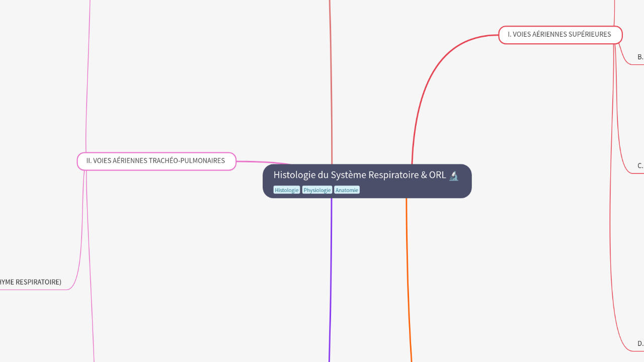
Task: Select the Histologie tag
Action: [286, 190]
